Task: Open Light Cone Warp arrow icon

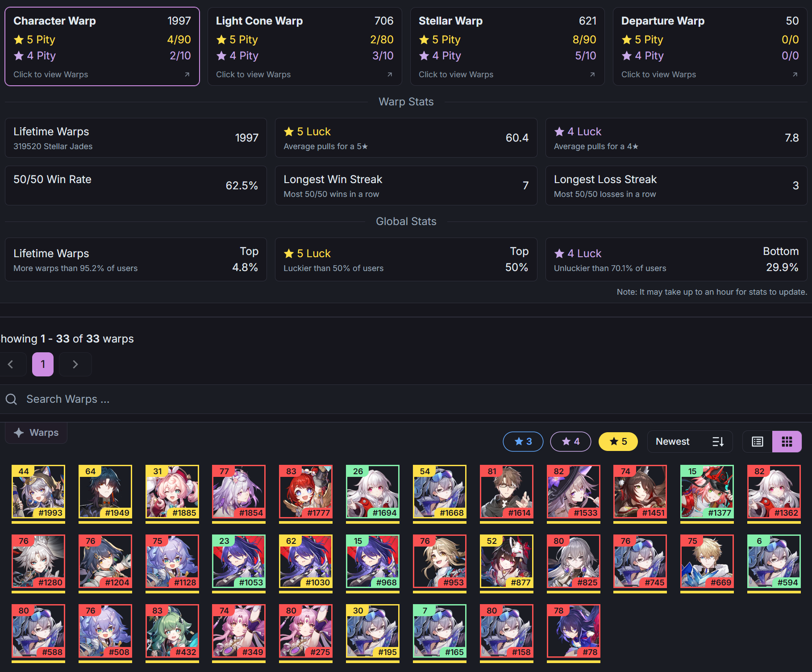Action: tap(390, 75)
